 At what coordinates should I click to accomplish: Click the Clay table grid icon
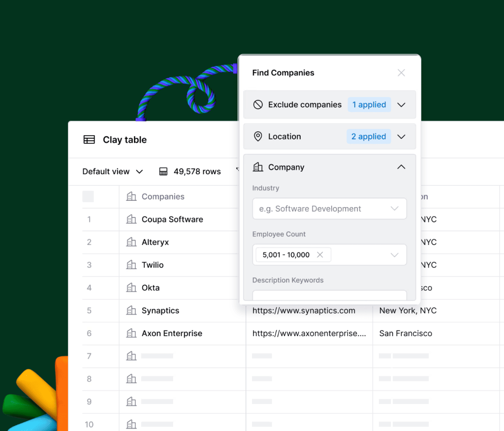[89, 140]
